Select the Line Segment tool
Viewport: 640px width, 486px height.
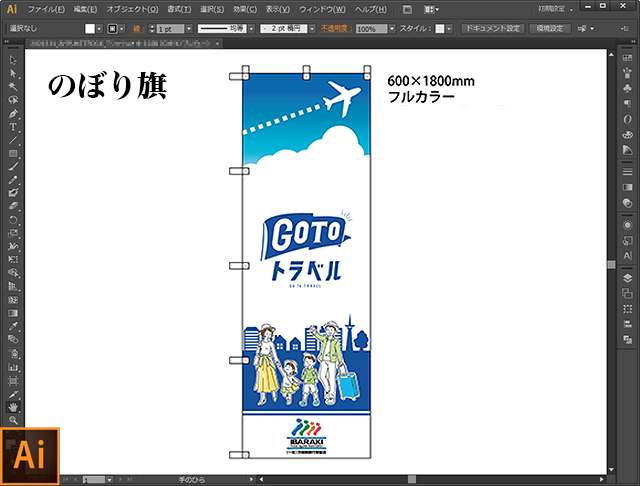13,140
